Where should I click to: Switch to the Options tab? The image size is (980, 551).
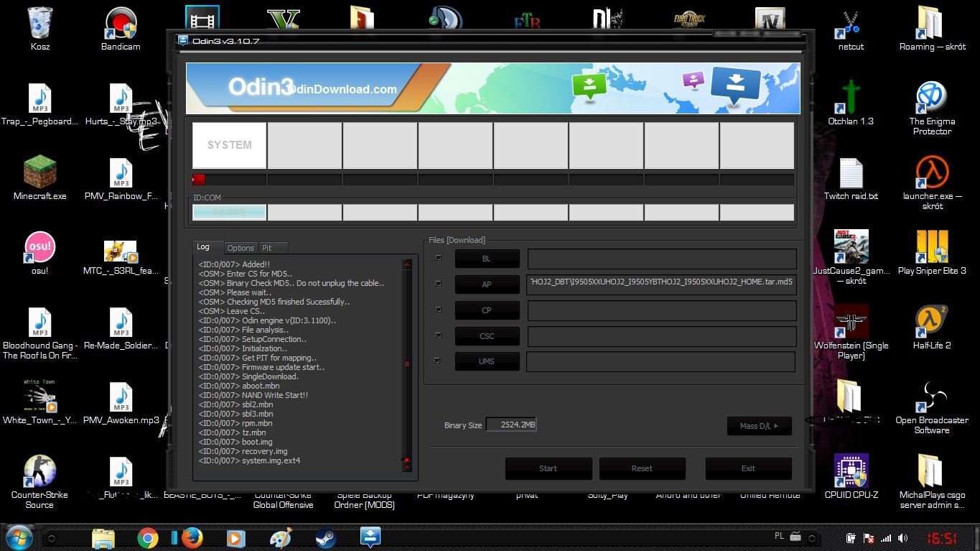click(241, 248)
